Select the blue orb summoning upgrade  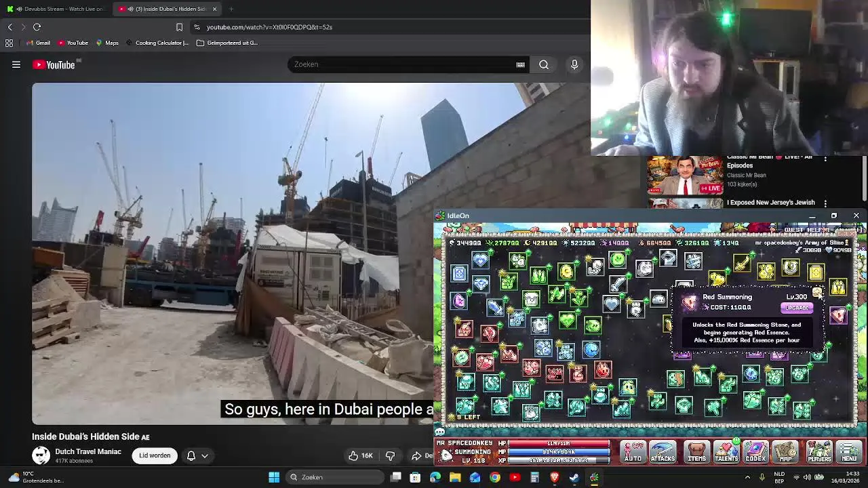pos(591,349)
